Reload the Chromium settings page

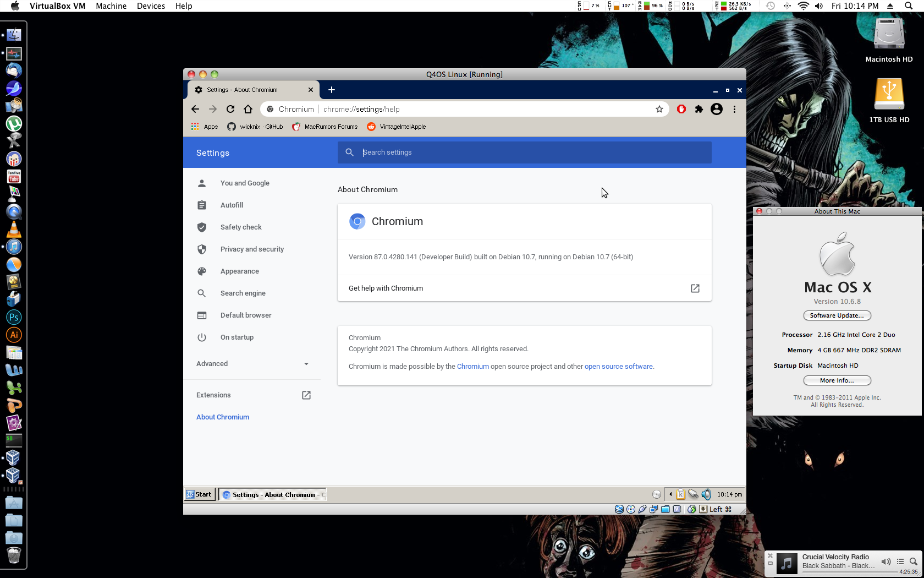click(230, 109)
